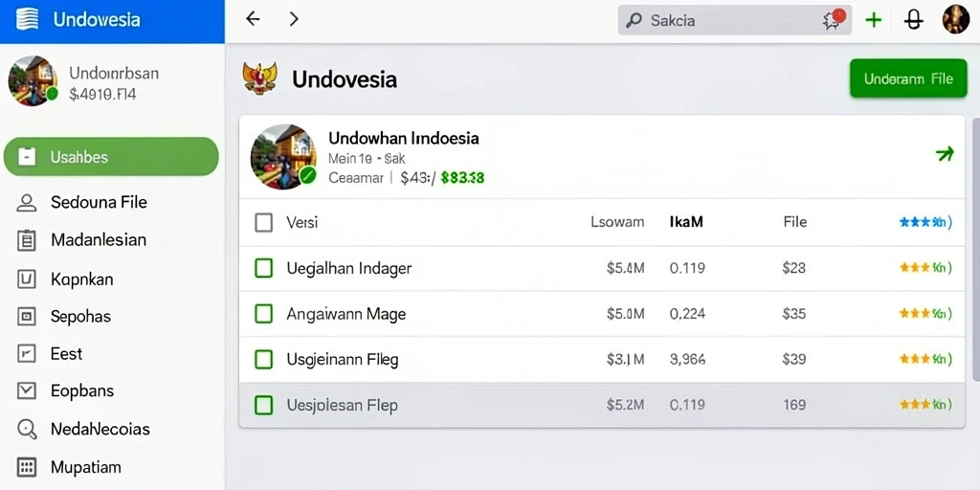Expand Undowhan Indoesia card with green arrow
The image size is (980, 490).
point(945,154)
